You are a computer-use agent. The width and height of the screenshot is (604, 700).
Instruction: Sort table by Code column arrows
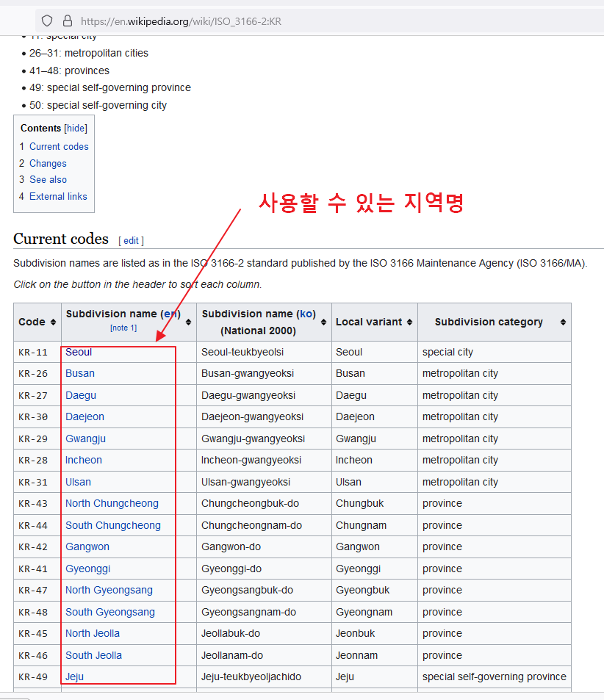click(x=53, y=322)
